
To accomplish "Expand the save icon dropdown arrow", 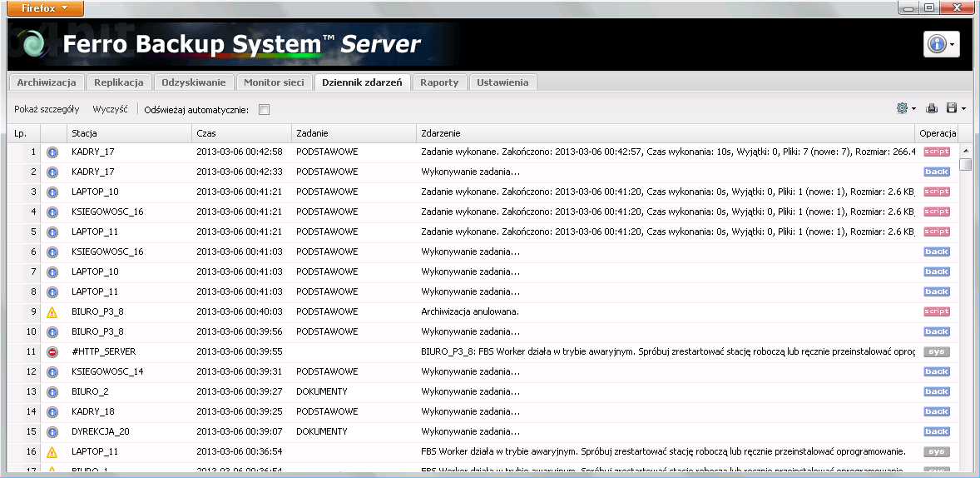I will [963, 109].
